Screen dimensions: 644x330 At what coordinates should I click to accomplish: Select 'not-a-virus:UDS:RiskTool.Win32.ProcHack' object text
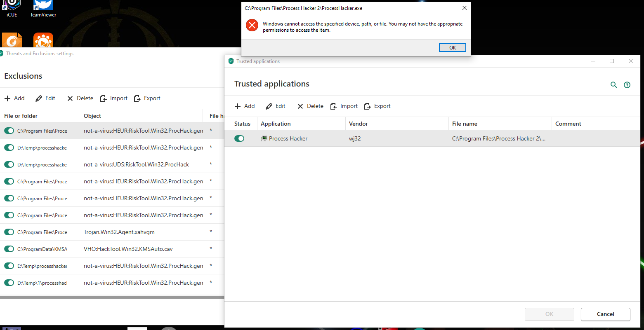[x=136, y=165]
